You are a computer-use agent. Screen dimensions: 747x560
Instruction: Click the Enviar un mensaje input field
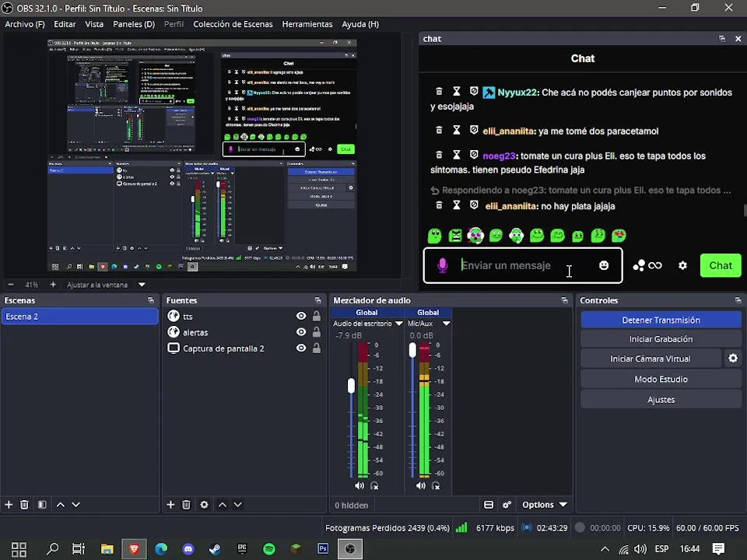coord(523,265)
